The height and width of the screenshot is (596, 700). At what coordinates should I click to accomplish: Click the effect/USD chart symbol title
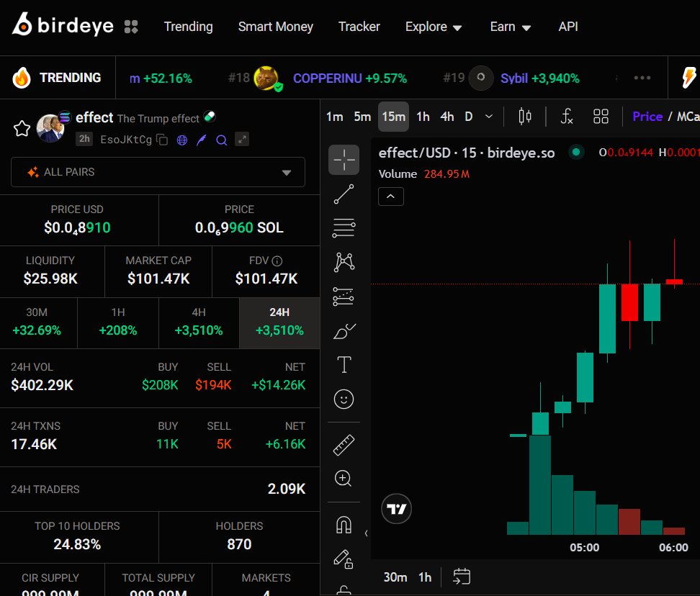click(467, 153)
